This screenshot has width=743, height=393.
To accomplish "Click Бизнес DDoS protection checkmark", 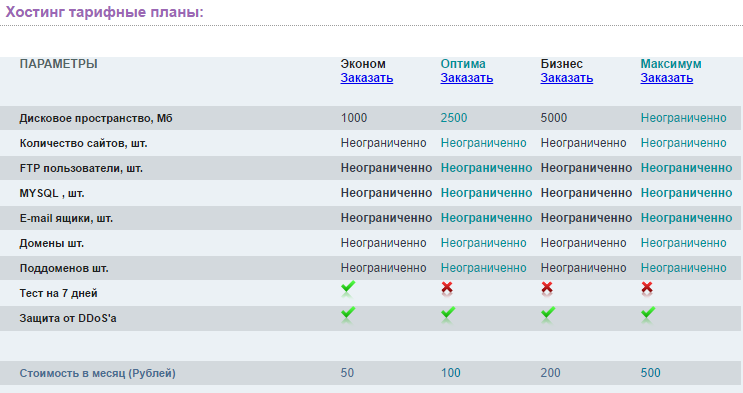I will click(x=548, y=314).
